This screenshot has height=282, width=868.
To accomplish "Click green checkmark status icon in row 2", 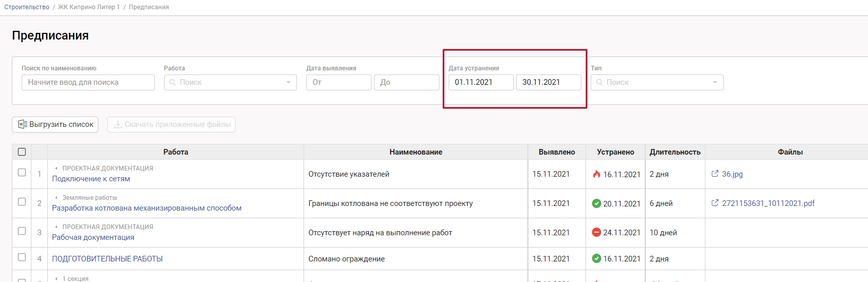I will click(596, 203).
